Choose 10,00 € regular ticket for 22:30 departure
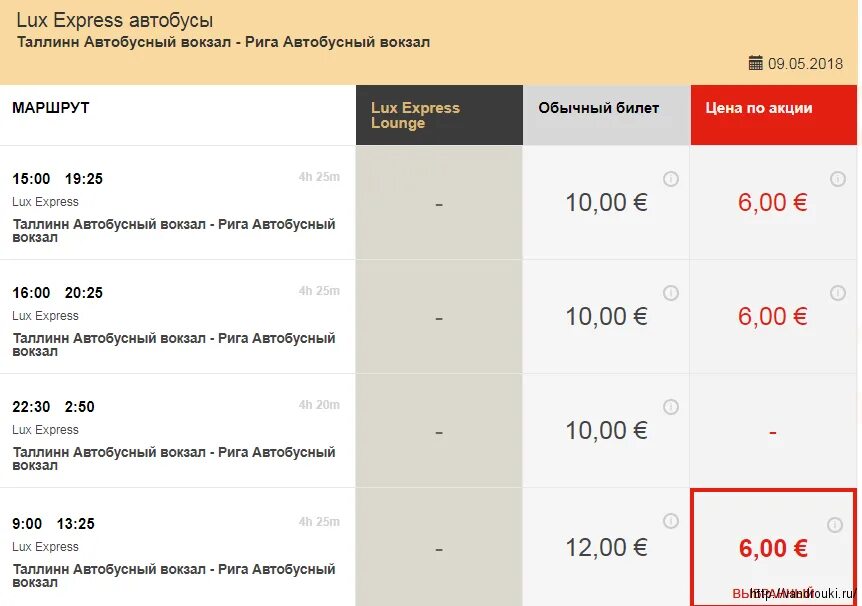The height and width of the screenshot is (606, 862). click(607, 430)
